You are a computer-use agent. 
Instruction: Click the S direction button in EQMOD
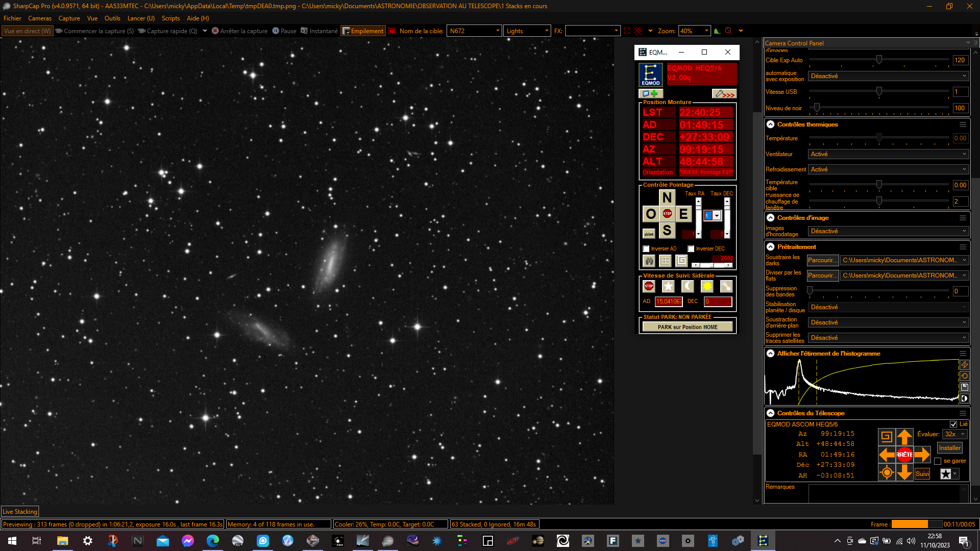667,231
